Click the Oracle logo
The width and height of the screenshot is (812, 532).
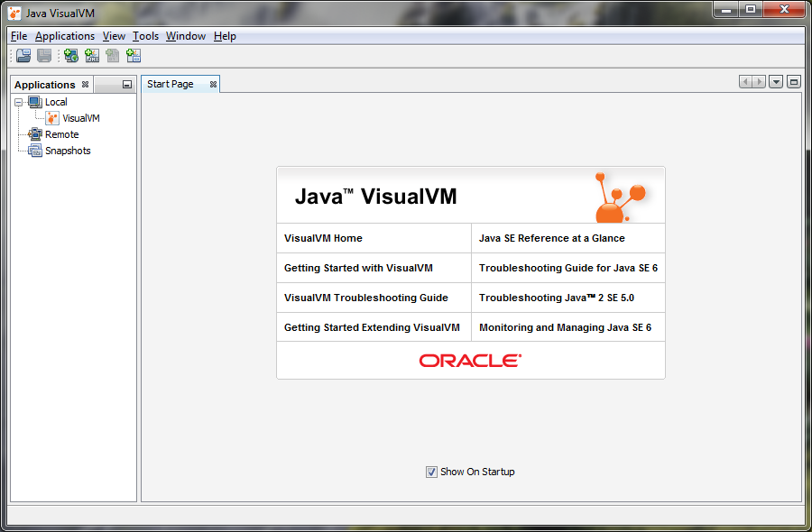pyautogui.click(x=470, y=359)
